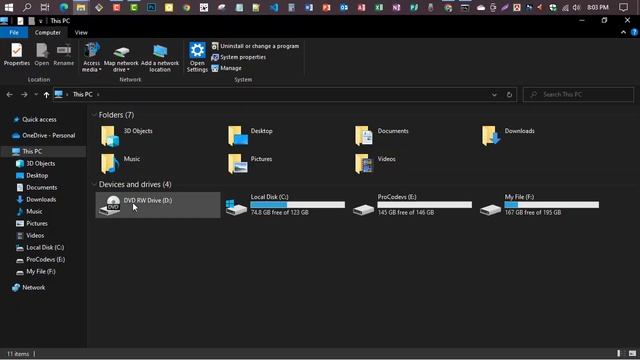Open the Explorer help icon
The image size is (640, 360).
click(634, 32)
